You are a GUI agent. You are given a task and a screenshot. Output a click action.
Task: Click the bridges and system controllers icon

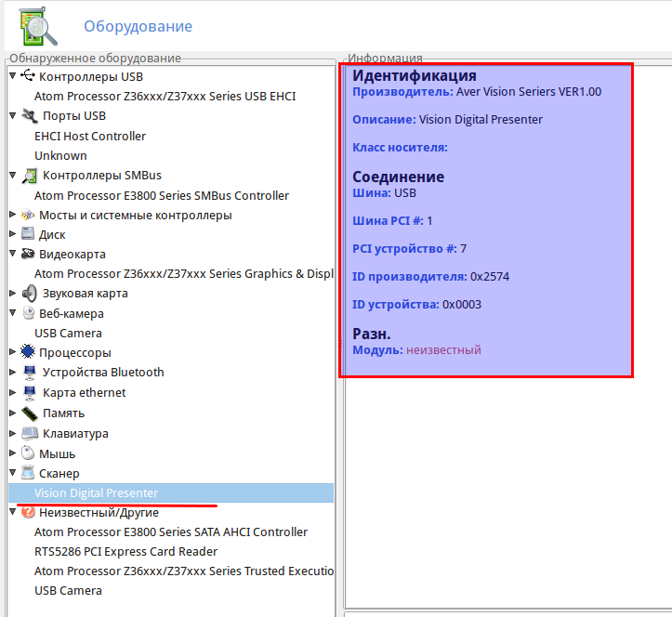point(28,215)
